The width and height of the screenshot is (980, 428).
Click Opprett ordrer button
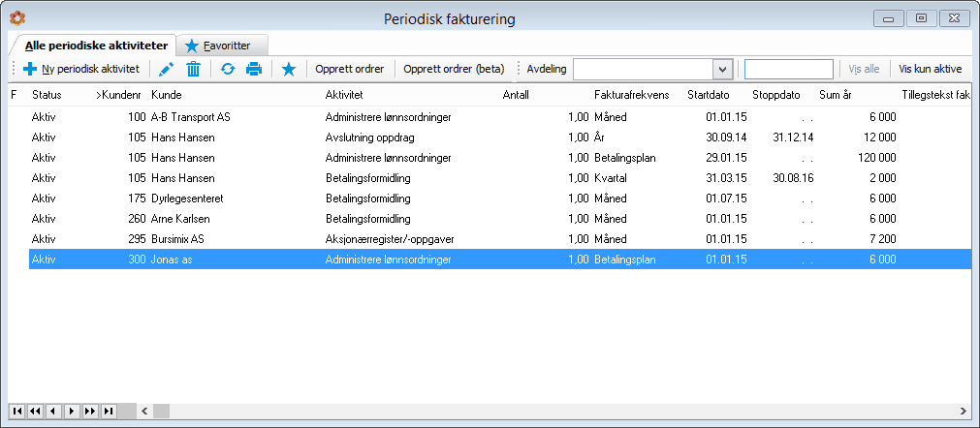tap(349, 70)
